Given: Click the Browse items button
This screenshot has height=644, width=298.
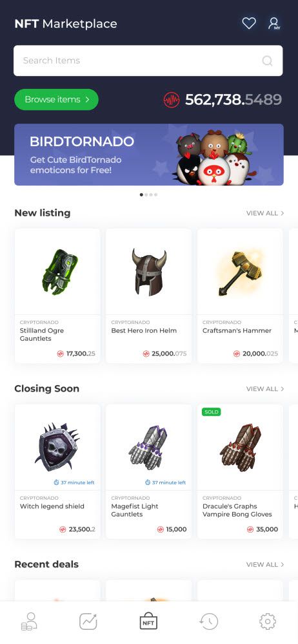Looking at the screenshot, I should point(56,99).
